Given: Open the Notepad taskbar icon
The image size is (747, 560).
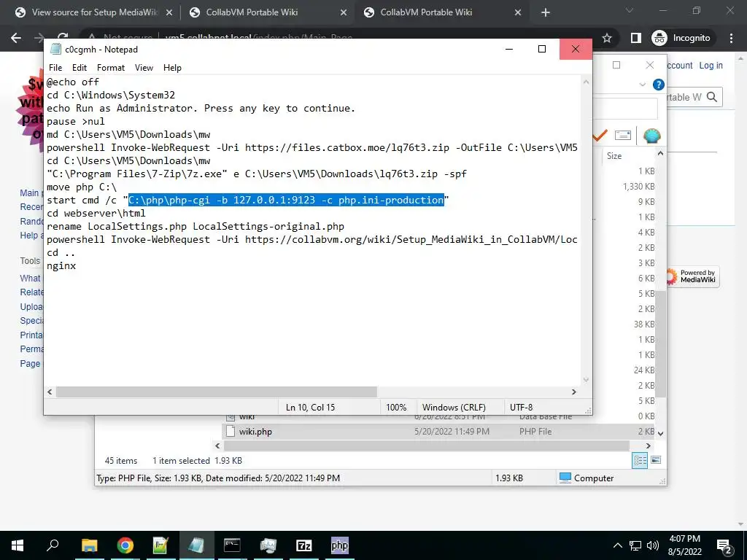Looking at the screenshot, I should click(196, 545).
